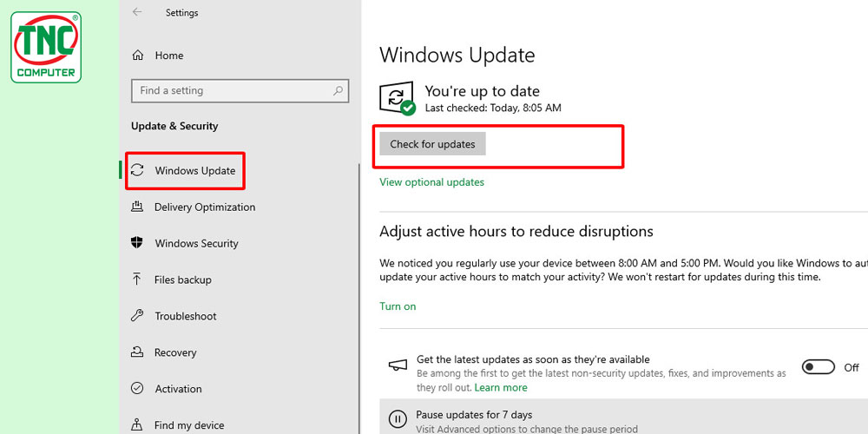Click the Check for updates button

tap(432, 144)
